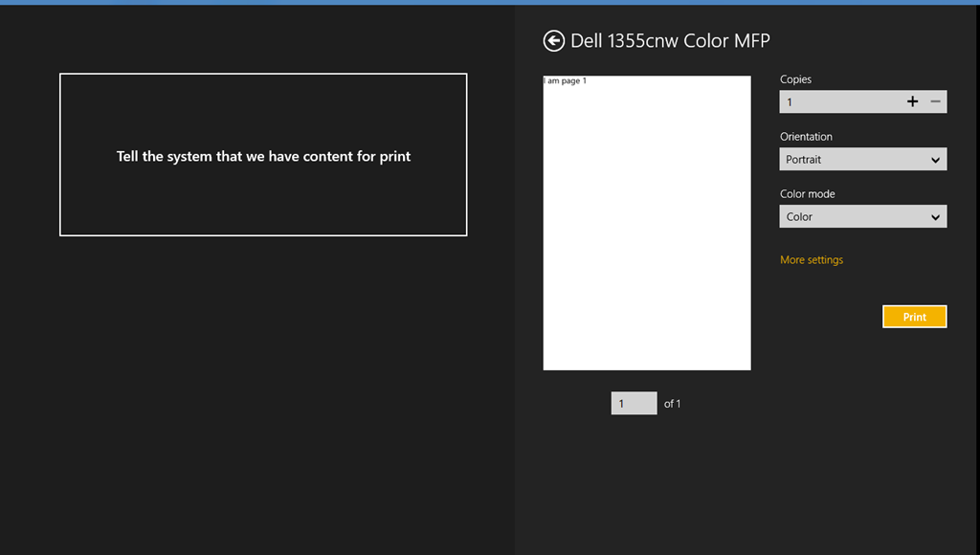Open the Orientation dropdown showing Portrait

[862, 160]
